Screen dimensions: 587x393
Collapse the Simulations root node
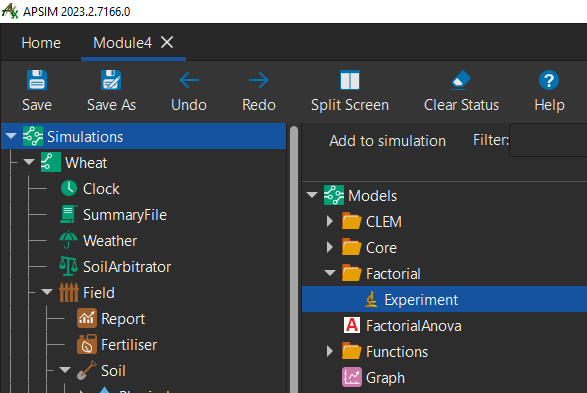pos(11,136)
